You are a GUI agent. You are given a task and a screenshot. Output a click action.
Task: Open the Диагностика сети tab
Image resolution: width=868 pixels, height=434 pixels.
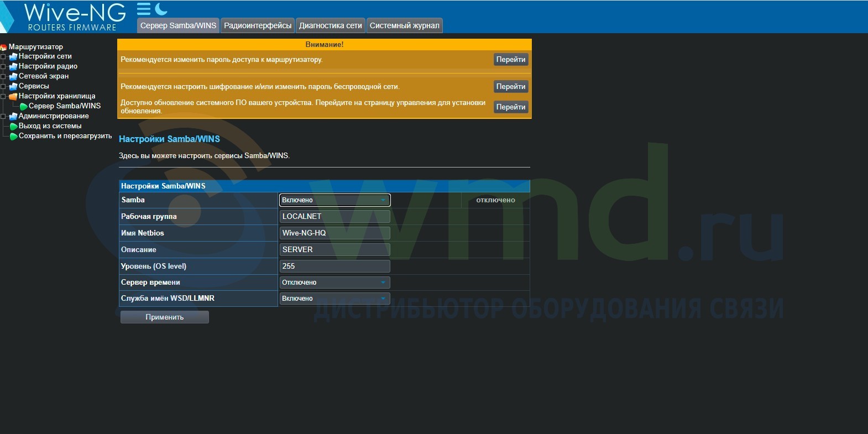tap(331, 25)
